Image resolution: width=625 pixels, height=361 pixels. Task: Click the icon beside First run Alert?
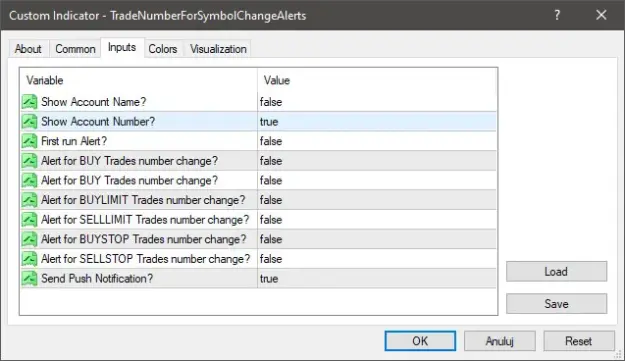(29, 141)
